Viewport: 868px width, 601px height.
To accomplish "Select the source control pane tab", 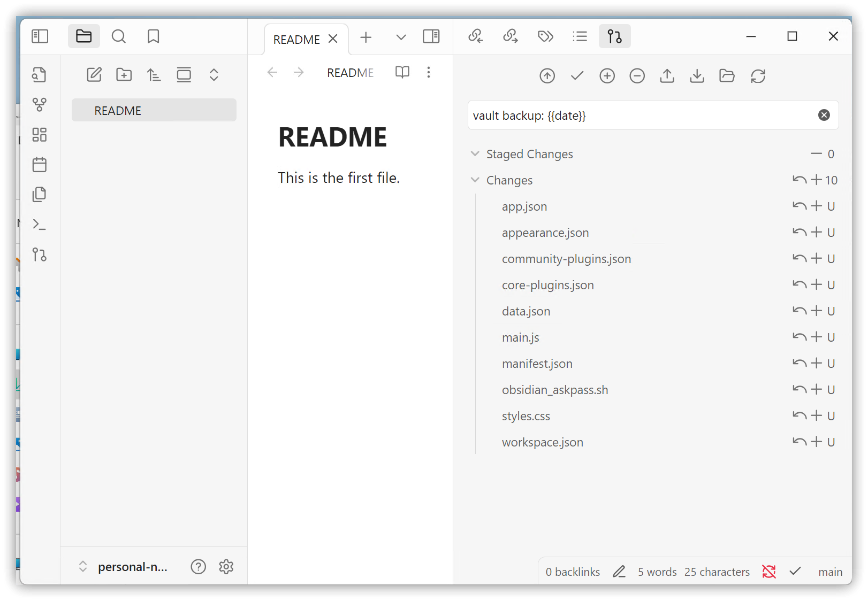I will pyautogui.click(x=615, y=36).
